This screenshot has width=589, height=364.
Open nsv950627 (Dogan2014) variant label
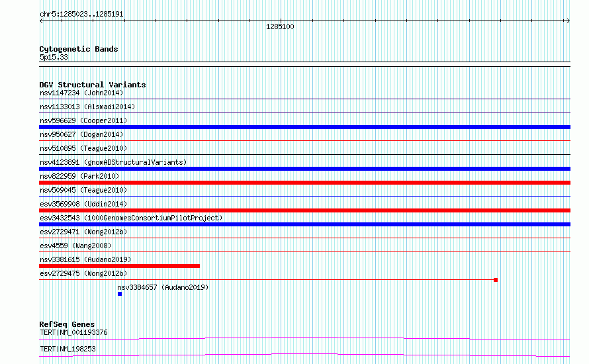pos(81,134)
